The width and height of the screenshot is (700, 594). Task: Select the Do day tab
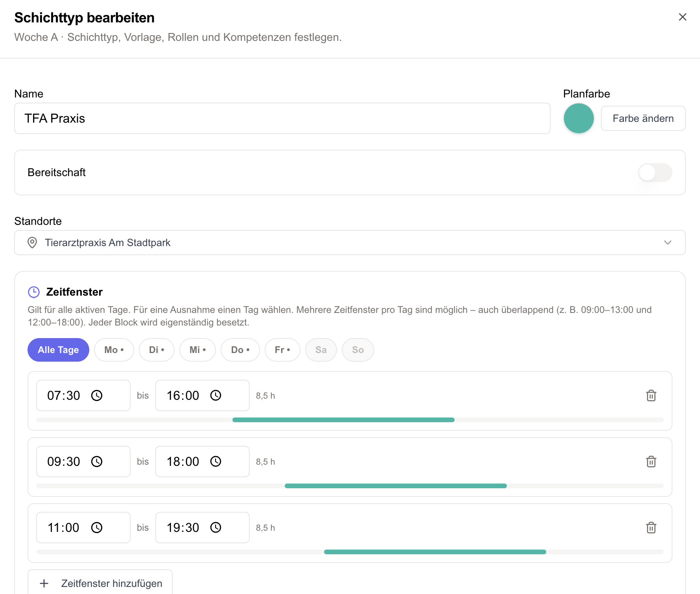pyautogui.click(x=240, y=350)
